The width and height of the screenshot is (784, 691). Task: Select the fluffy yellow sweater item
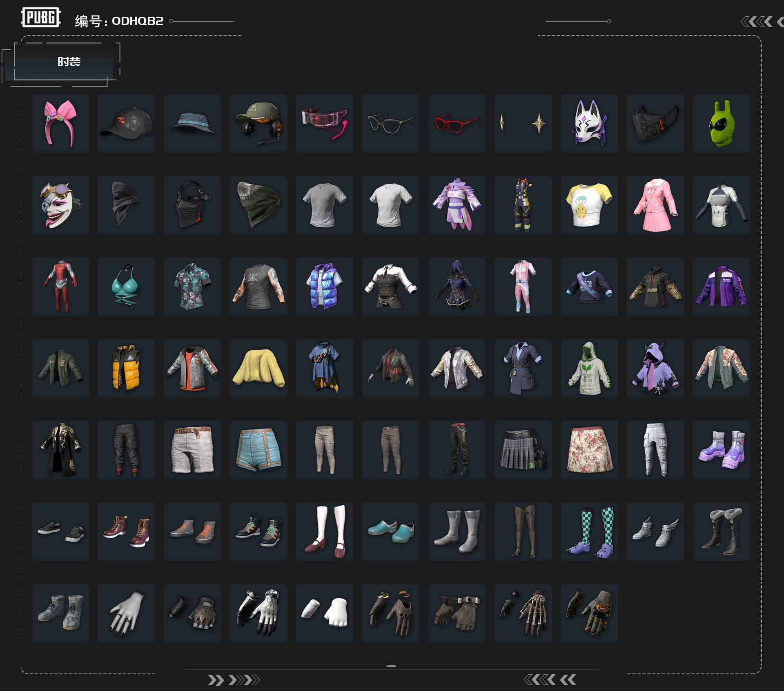click(x=258, y=368)
